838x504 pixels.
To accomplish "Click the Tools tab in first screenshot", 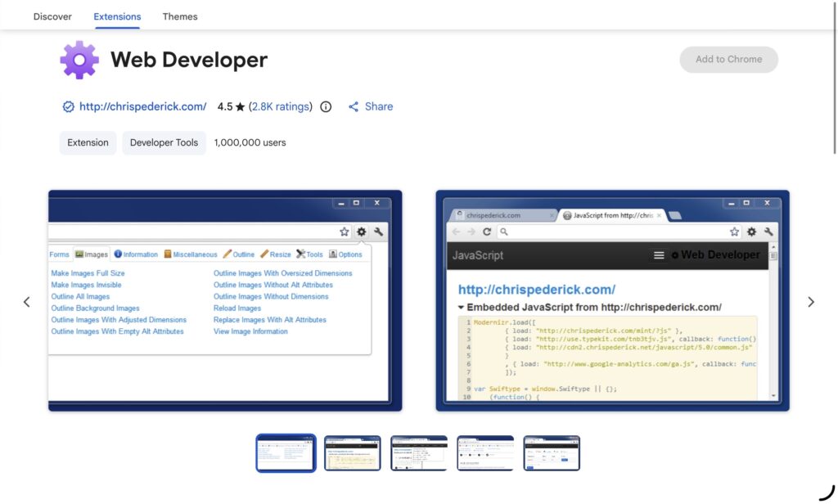I will 309,254.
